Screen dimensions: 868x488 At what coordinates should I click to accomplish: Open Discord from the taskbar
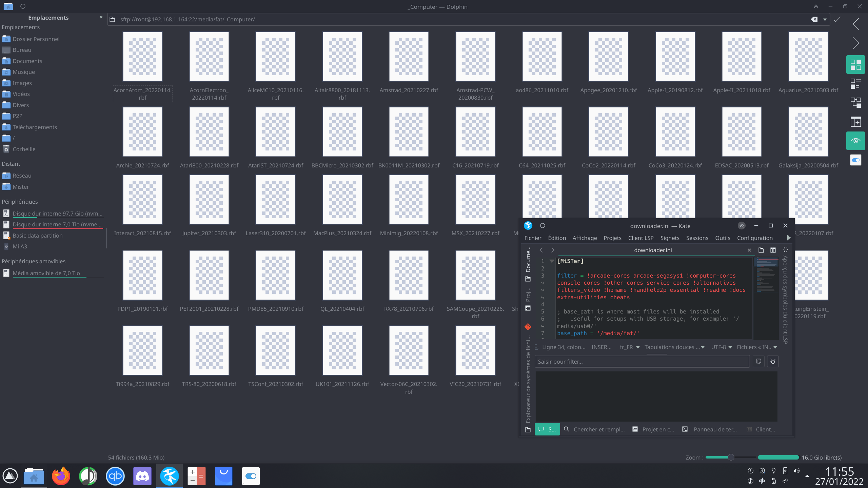142,476
